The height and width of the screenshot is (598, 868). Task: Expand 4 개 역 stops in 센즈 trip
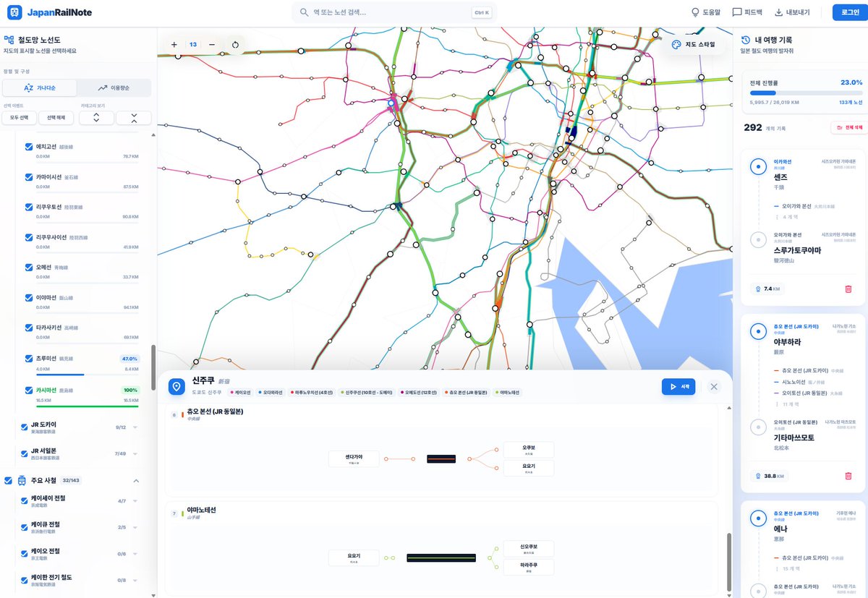point(786,217)
